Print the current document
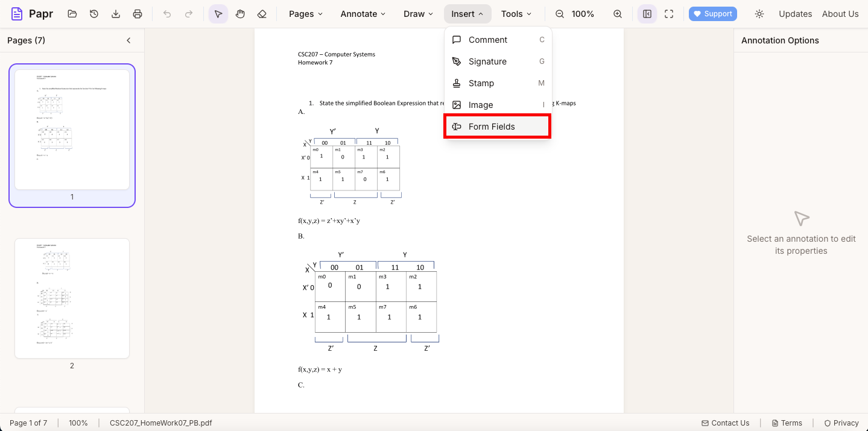Screen dimensions: 868x431 [x=137, y=13]
